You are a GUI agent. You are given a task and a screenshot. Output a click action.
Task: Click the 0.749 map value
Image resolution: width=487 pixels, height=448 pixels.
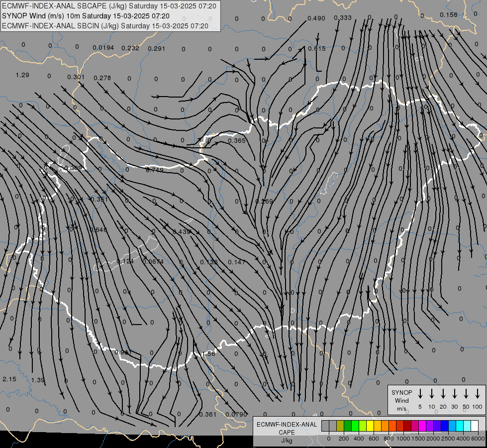155,170
